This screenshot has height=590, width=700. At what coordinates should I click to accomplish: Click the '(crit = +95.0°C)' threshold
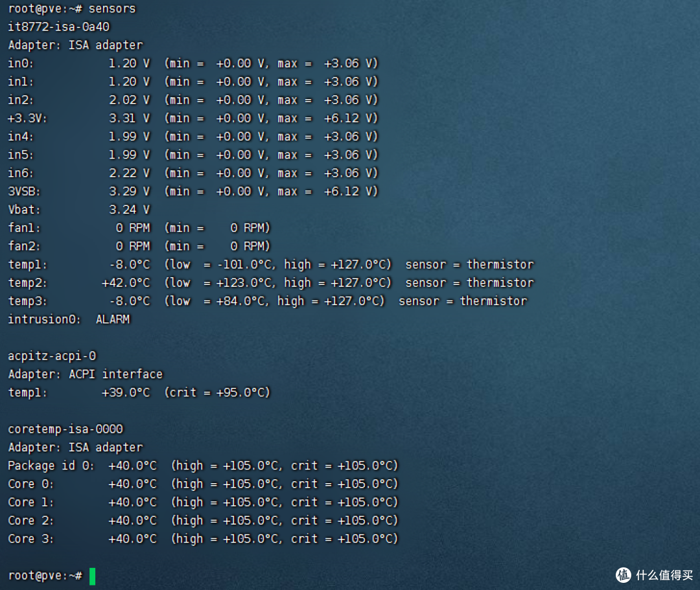click(217, 392)
